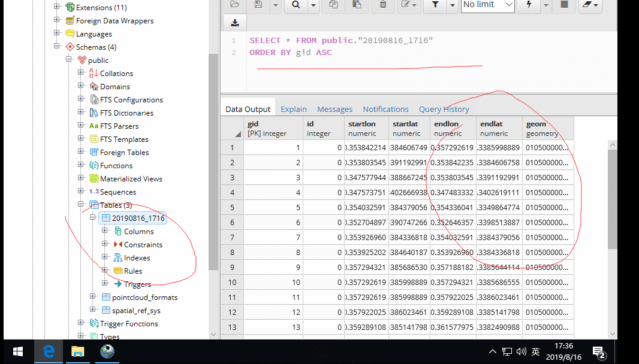
Task: Open the File Explorer icon in the taskbar
Action: point(78,351)
